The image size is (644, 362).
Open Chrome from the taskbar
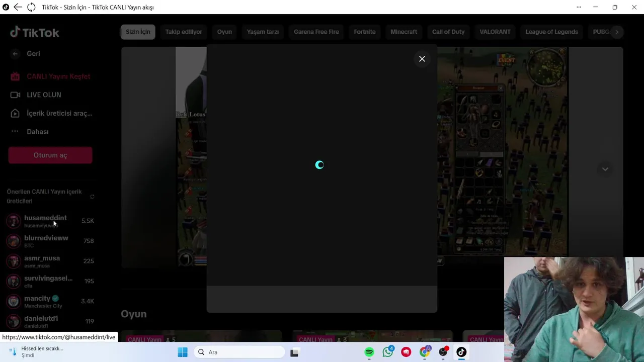pyautogui.click(x=425, y=352)
